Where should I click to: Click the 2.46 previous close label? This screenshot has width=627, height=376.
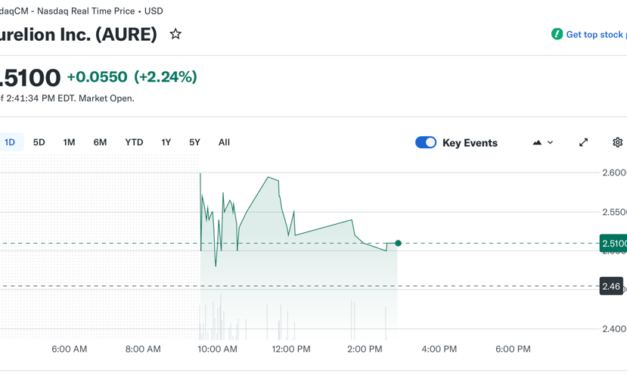pos(611,286)
